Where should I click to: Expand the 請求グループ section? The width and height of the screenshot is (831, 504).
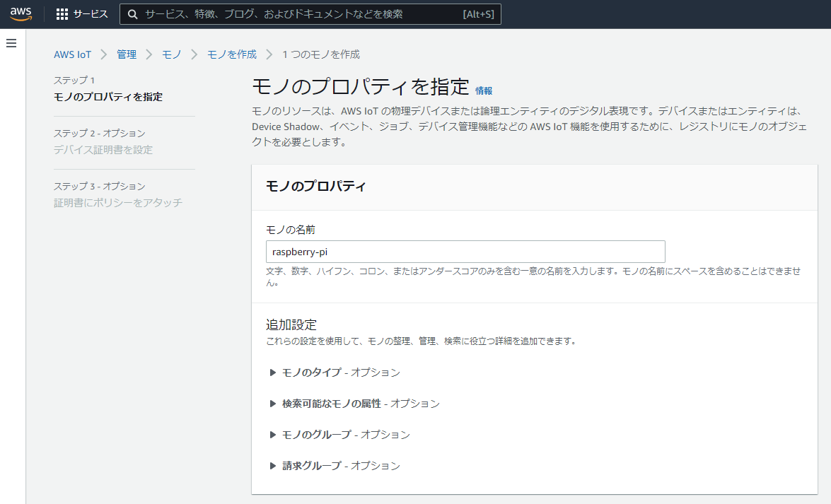click(x=274, y=466)
